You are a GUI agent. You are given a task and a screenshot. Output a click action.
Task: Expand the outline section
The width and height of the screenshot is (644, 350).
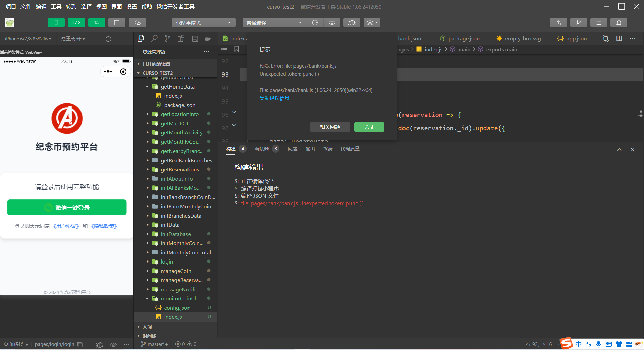coord(176,326)
